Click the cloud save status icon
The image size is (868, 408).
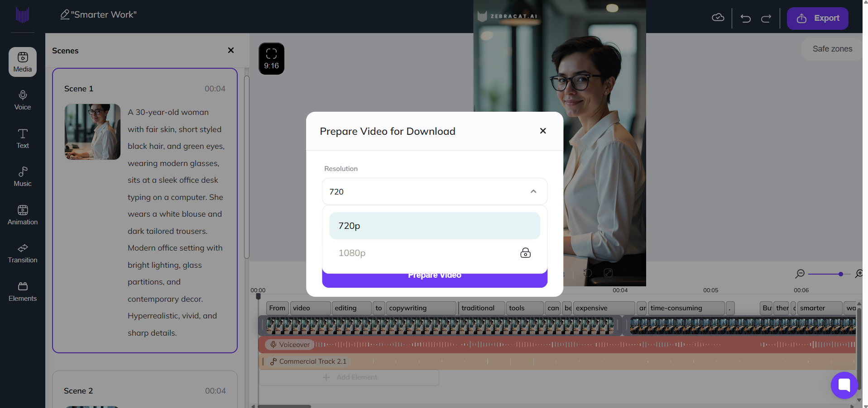pos(718,18)
